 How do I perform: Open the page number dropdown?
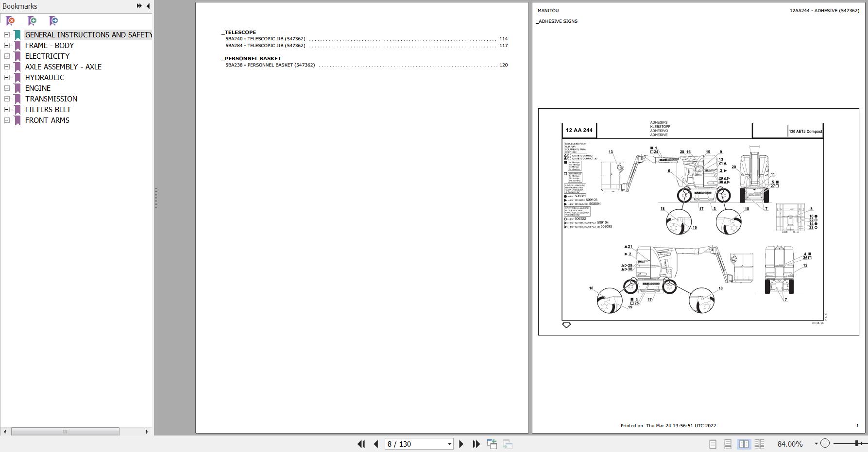point(449,444)
